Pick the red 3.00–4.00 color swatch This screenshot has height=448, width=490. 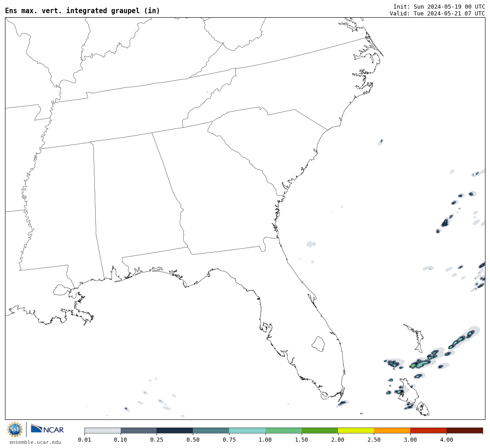pyautogui.click(x=428, y=430)
